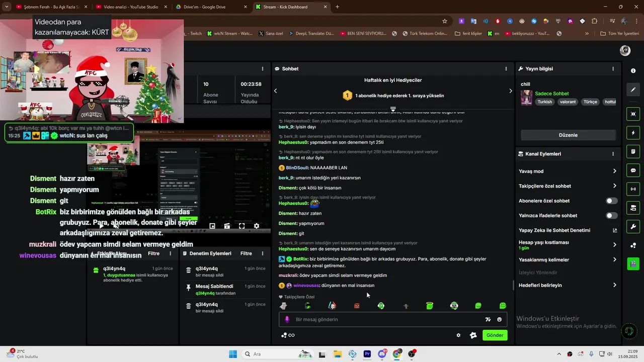Click the Windows Start button
Viewport: 644px width, 362px height.
point(233,354)
